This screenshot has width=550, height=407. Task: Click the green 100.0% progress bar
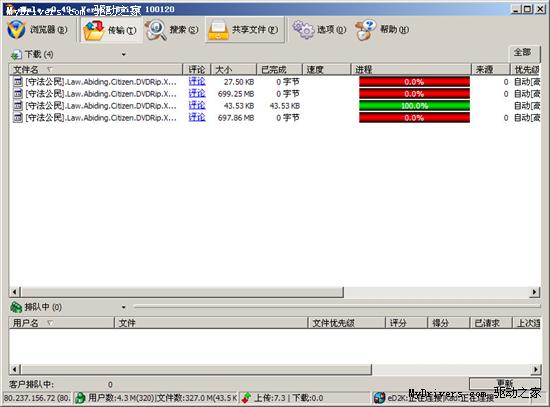tap(414, 106)
